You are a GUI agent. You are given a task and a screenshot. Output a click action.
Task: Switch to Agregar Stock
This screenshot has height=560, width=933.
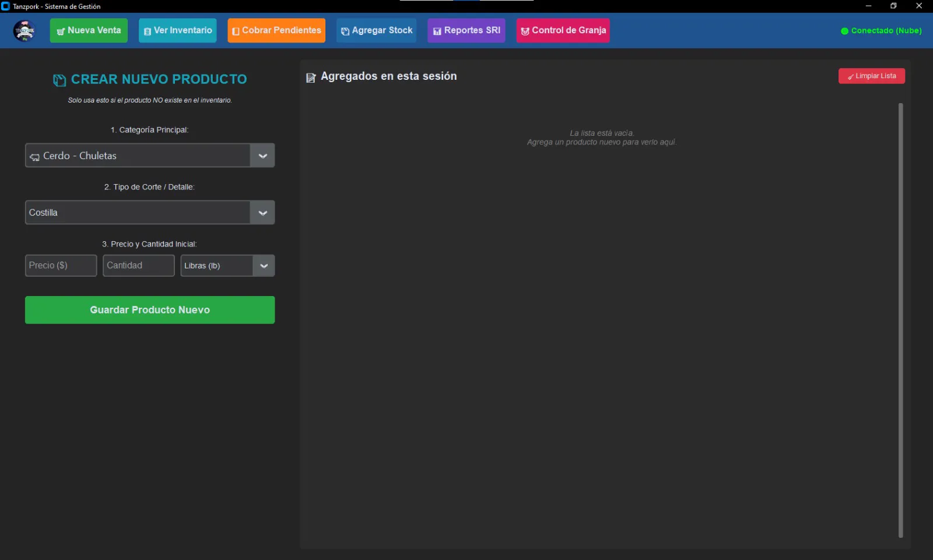376,30
